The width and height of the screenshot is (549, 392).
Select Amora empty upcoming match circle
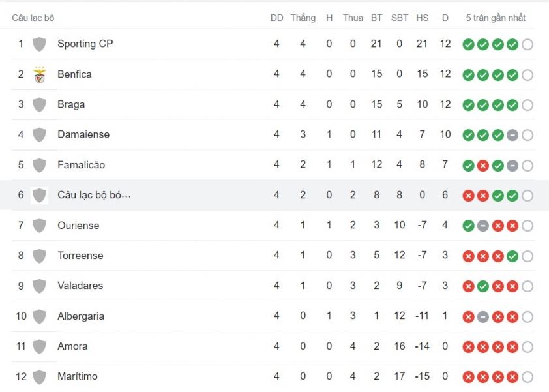pyautogui.click(x=527, y=347)
